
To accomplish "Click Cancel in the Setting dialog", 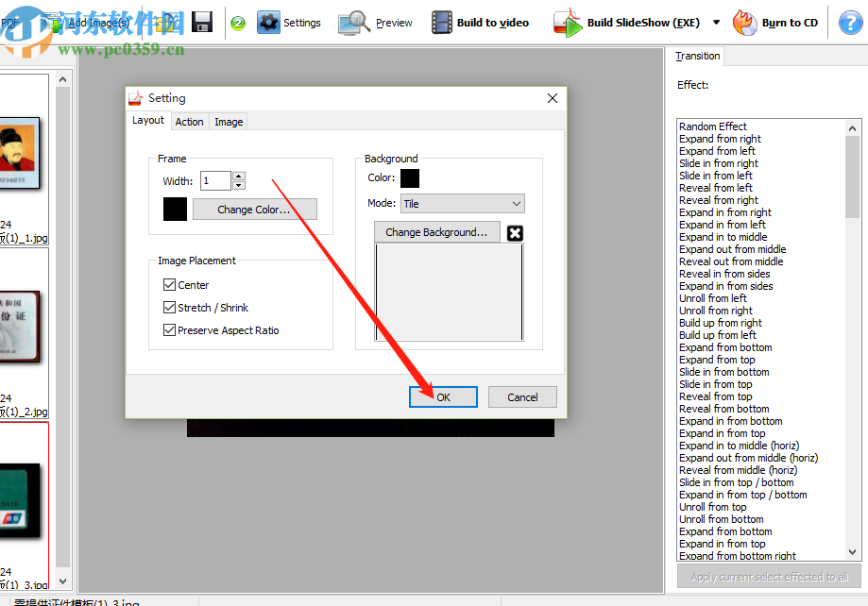I will (522, 396).
